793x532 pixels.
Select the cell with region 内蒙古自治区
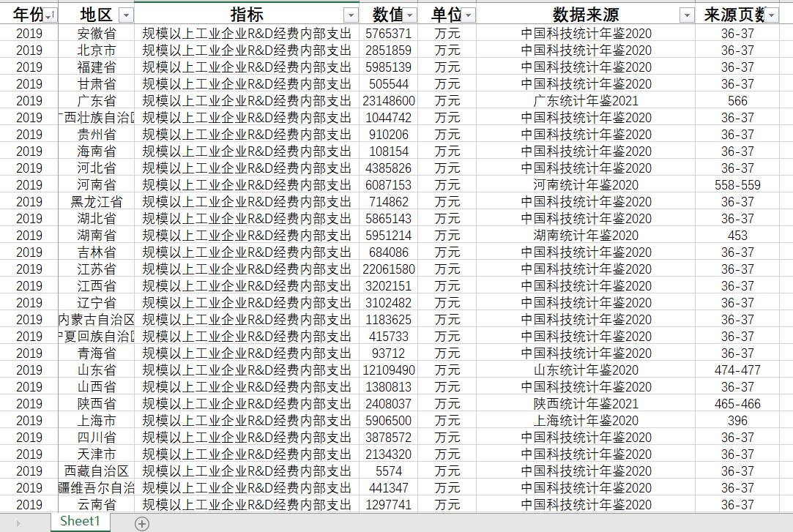click(x=97, y=320)
